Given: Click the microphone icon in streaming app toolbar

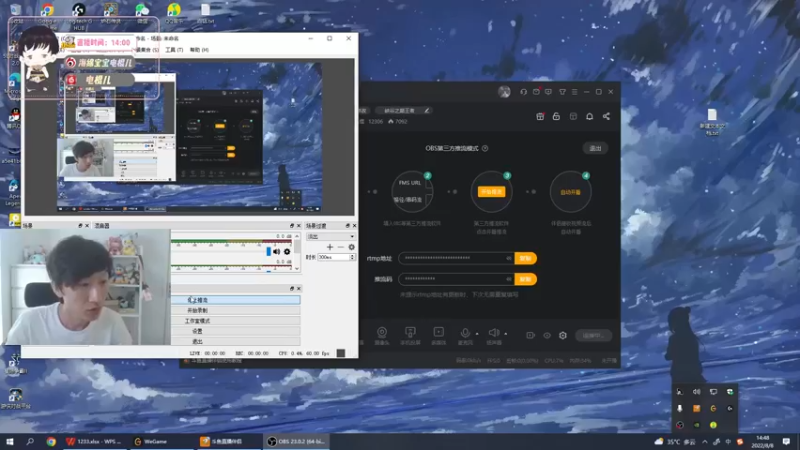Looking at the screenshot, I should 465,333.
